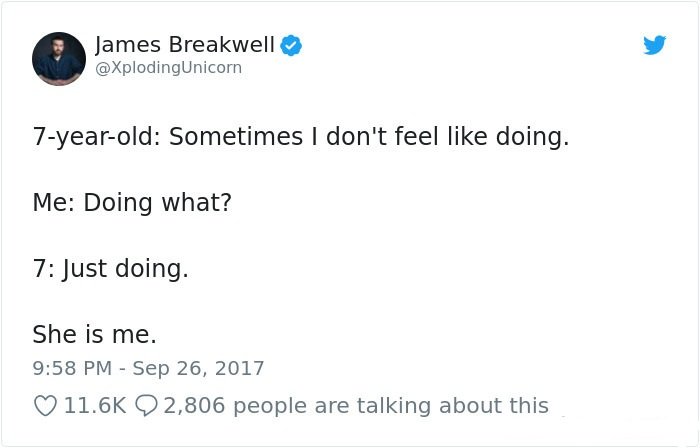Open the @XplodingUnicorn handle link
The image size is (700, 448).
coord(169,68)
